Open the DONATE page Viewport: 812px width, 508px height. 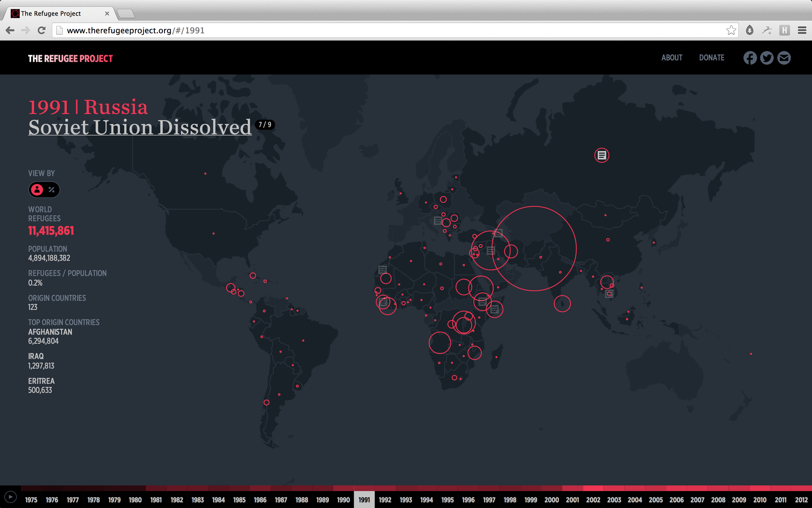pyautogui.click(x=712, y=58)
